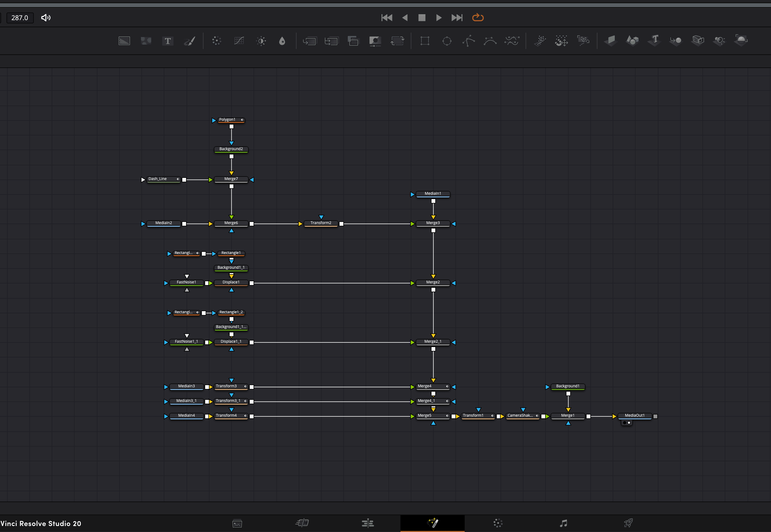Add a Text 3D node from toolbar

click(654, 40)
